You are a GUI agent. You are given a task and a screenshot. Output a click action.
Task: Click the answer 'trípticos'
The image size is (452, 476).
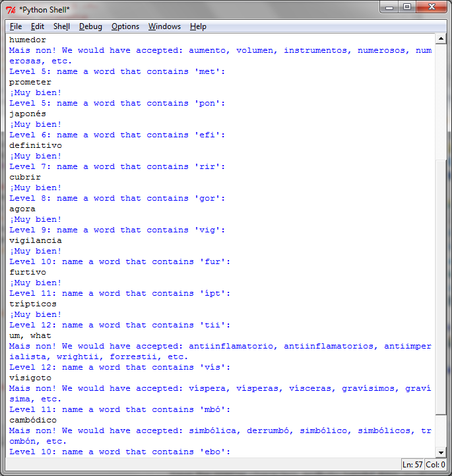click(x=33, y=304)
